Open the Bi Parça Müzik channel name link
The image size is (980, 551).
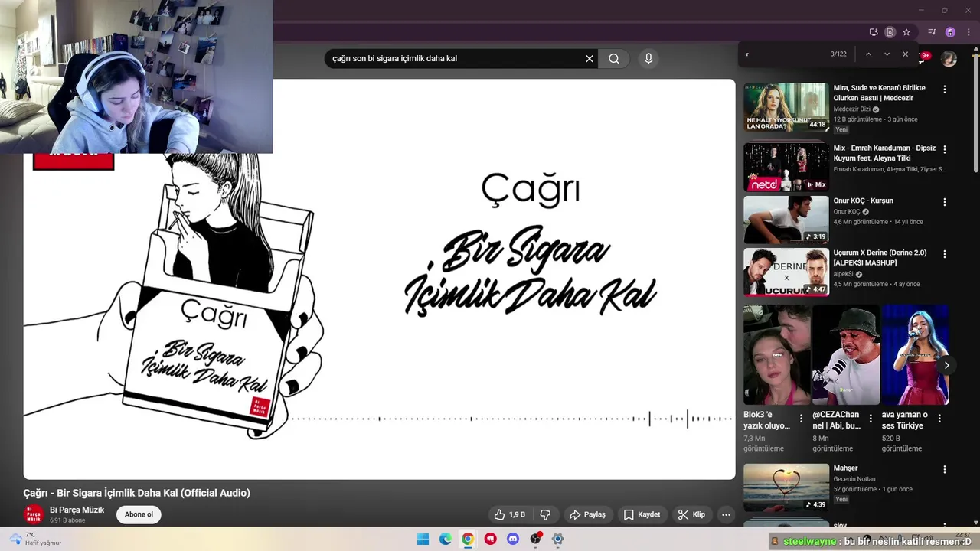(77, 510)
